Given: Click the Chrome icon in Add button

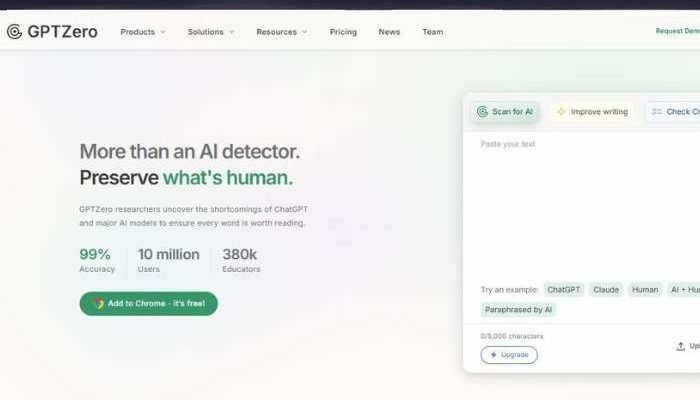Looking at the screenshot, I should (98, 304).
